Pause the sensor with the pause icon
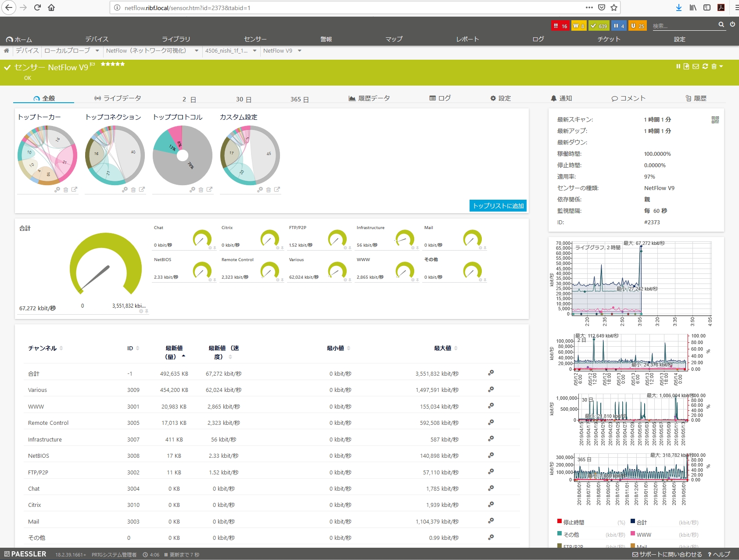The image size is (739, 560). tap(678, 66)
